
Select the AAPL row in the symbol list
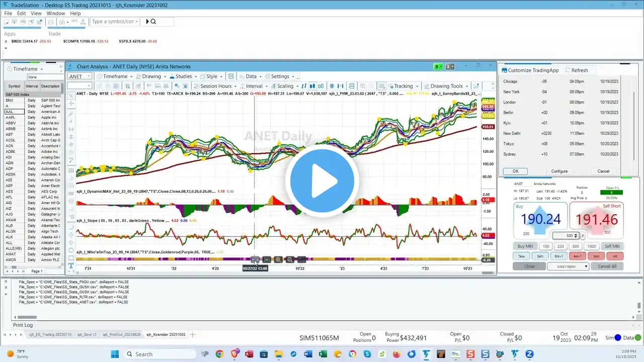tap(33, 117)
